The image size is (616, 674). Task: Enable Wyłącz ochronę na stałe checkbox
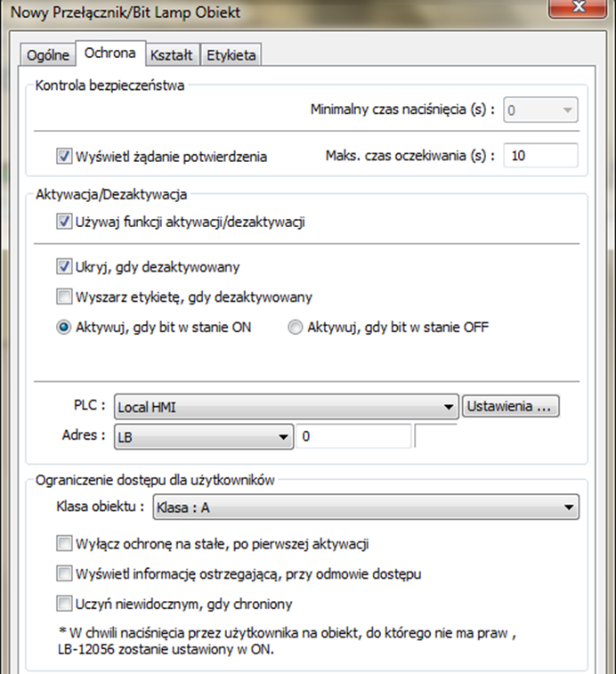point(64,544)
